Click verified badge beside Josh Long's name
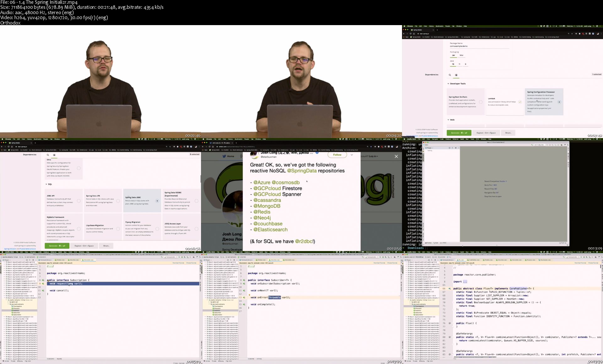603x364 pixels. click(317, 153)
